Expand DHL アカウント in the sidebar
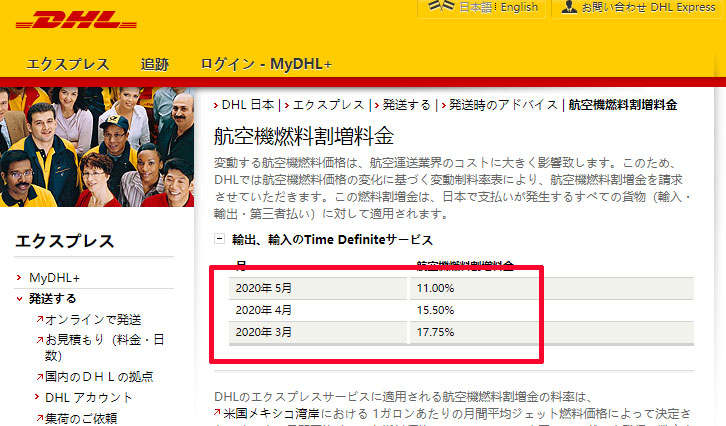 click(88, 398)
